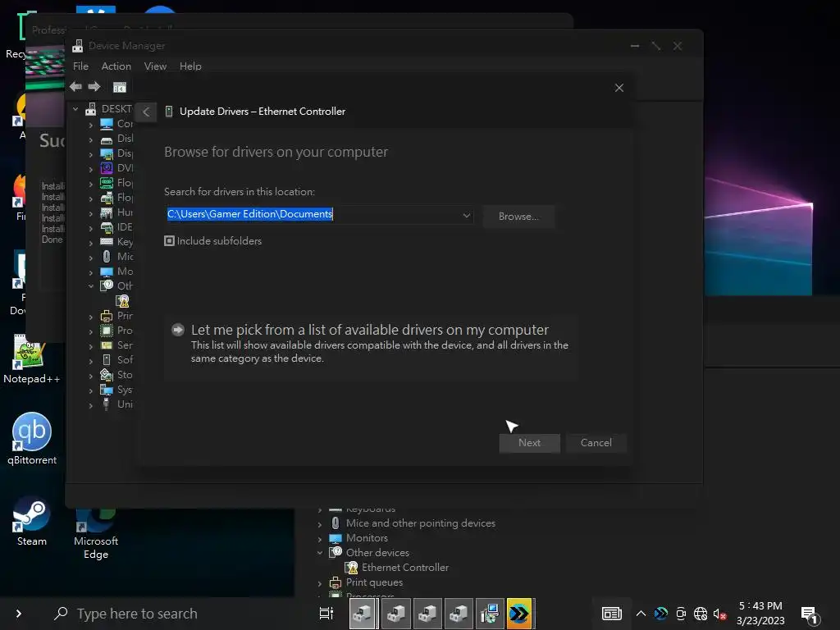
Task: Select the Processors icon in front tree
Action: point(107,331)
